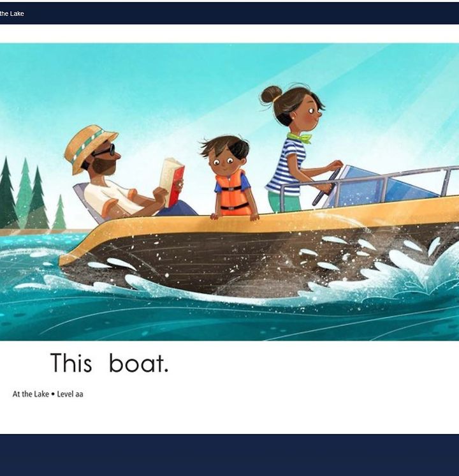This screenshot has width=459, height=476.
Task: Click the dark navy footer bar
Action: [x=229, y=455]
